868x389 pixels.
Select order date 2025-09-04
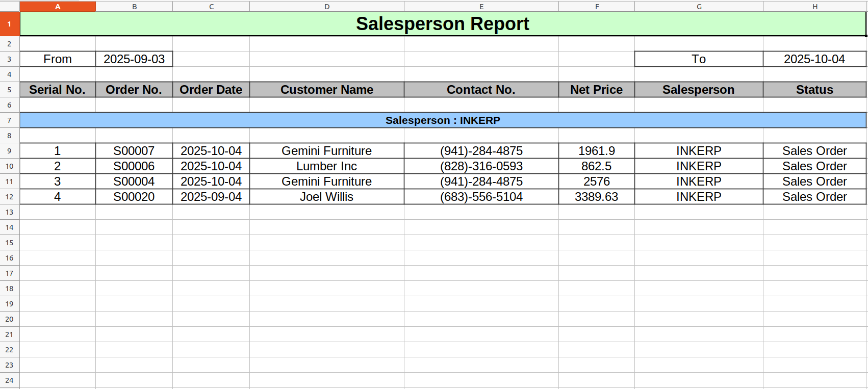(x=211, y=197)
